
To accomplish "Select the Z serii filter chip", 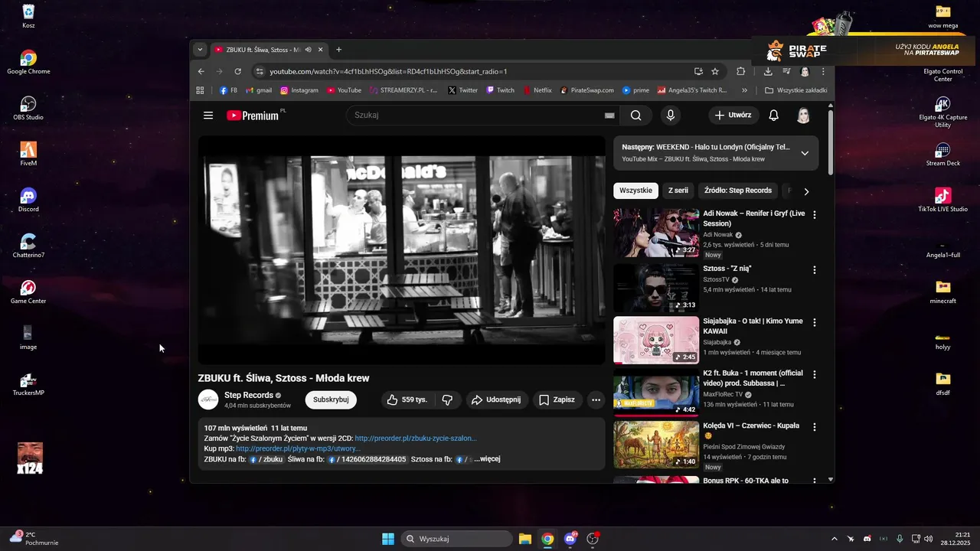I will pyautogui.click(x=678, y=191).
